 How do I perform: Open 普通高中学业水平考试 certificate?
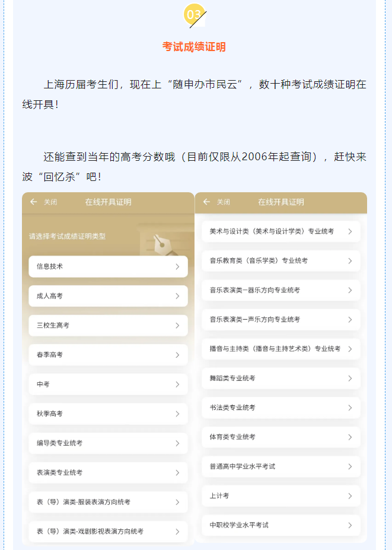[x=281, y=466]
